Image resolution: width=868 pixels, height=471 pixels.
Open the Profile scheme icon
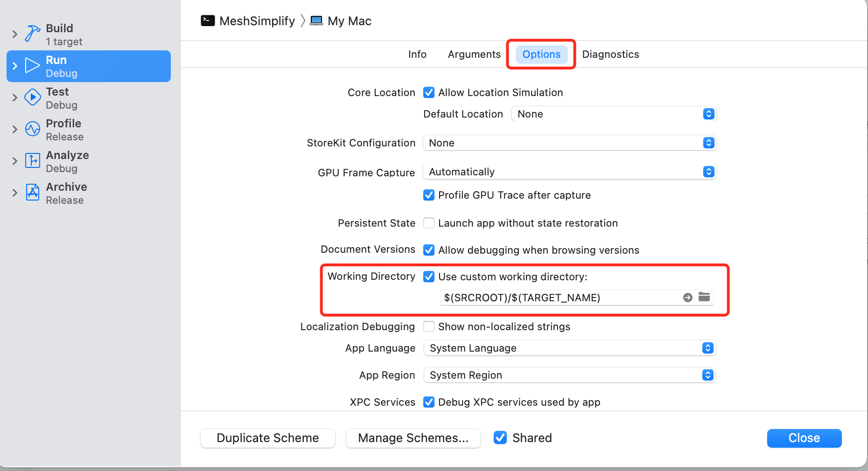32,129
